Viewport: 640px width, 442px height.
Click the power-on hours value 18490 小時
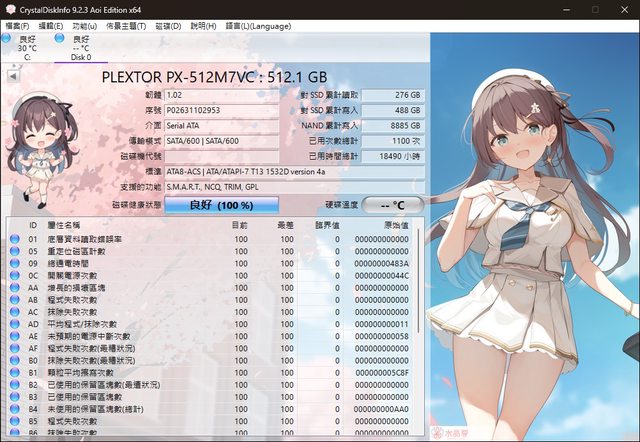[x=393, y=156]
